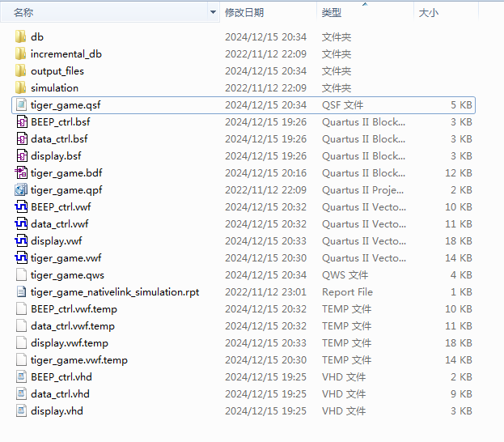Screen dimensions: 504x442
Task: Click the db folder icon
Action: pyautogui.click(x=21, y=36)
